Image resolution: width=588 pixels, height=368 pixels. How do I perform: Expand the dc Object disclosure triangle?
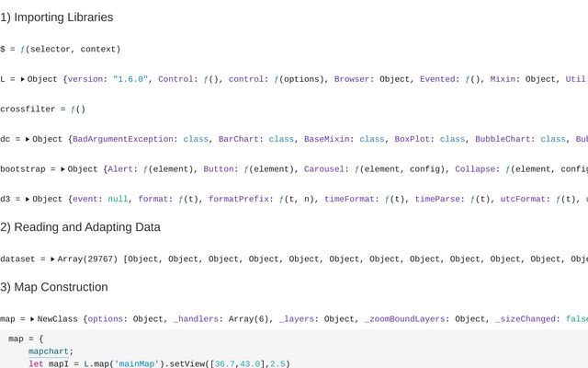28,139
